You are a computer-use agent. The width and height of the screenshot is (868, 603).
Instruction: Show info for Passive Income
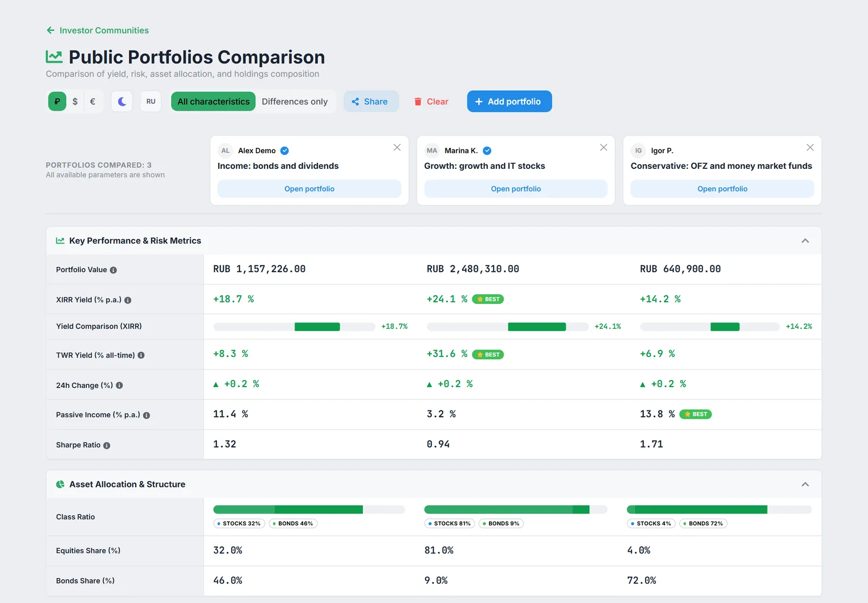(146, 415)
